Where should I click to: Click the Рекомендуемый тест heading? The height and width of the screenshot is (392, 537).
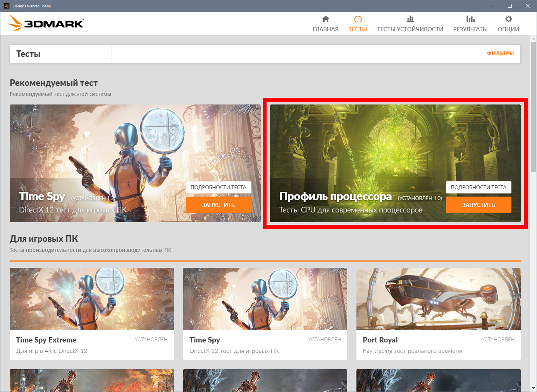point(53,83)
